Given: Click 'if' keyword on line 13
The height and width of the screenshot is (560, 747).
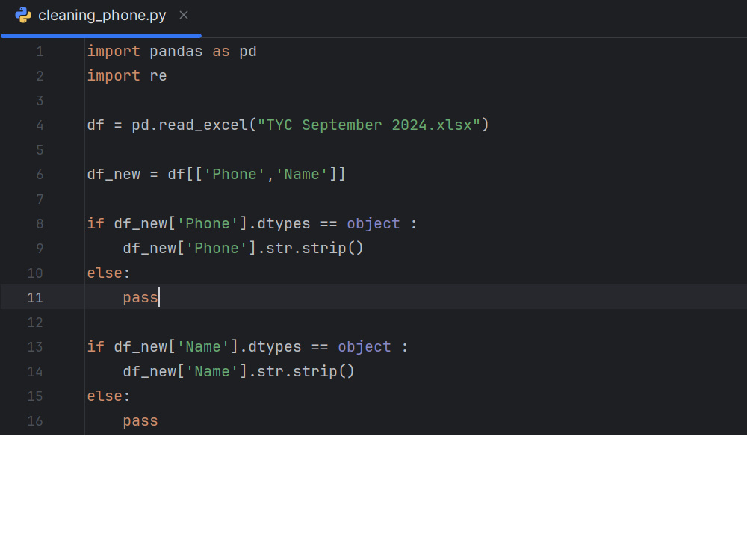Looking at the screenshot, I should (96, 346).
